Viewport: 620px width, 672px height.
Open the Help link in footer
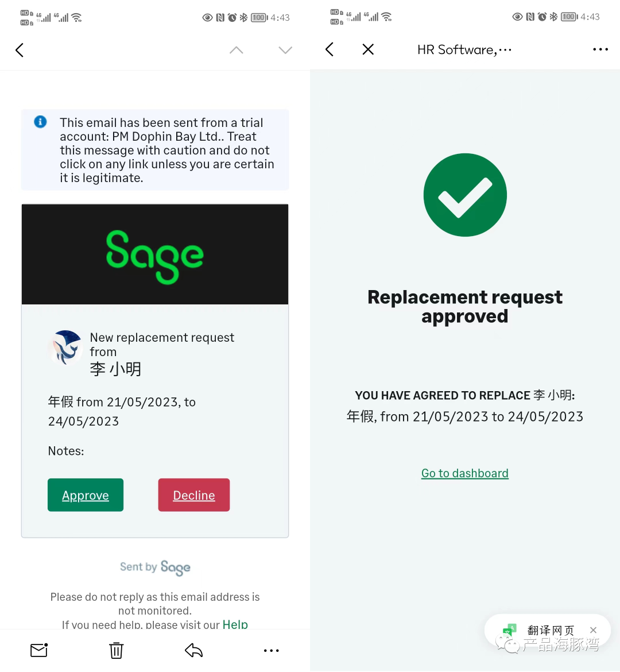[x=235, y=624]
